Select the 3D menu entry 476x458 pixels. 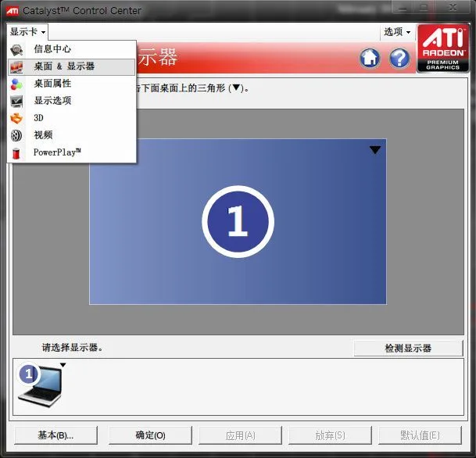click(x=72, y=118)
